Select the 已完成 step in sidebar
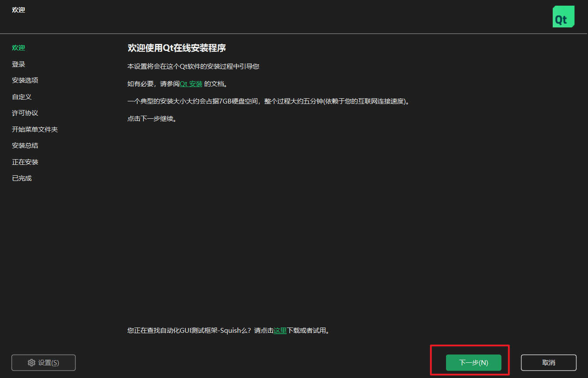 [x=22, y=178]
